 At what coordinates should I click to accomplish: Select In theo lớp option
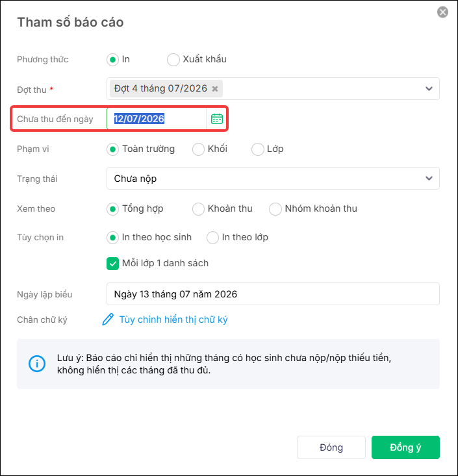(212, 238)
